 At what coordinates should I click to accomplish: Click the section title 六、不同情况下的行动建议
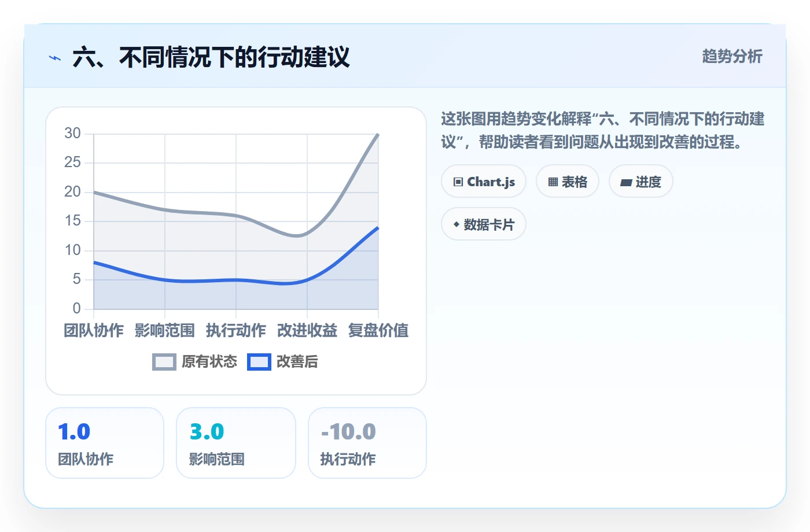click(211, 58)
